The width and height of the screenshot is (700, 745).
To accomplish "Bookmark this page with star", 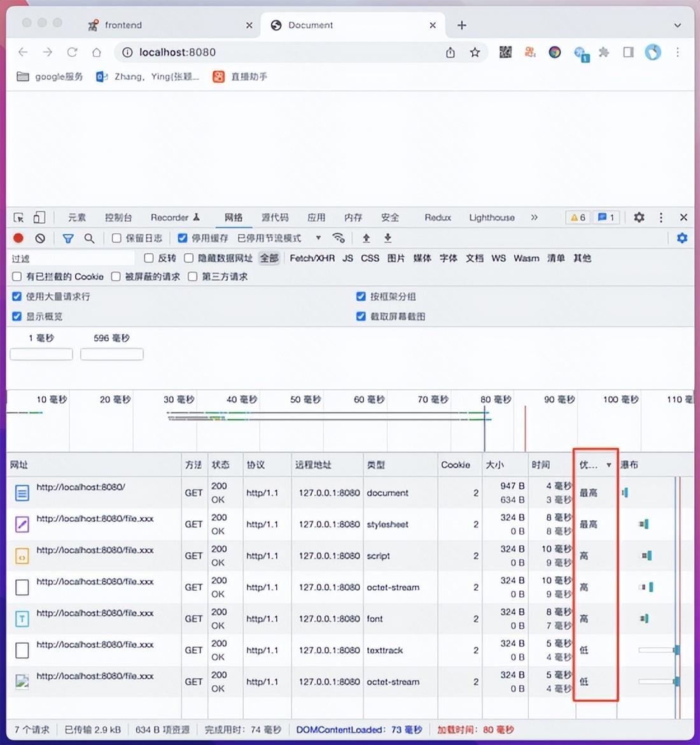I will pos(475,52).
